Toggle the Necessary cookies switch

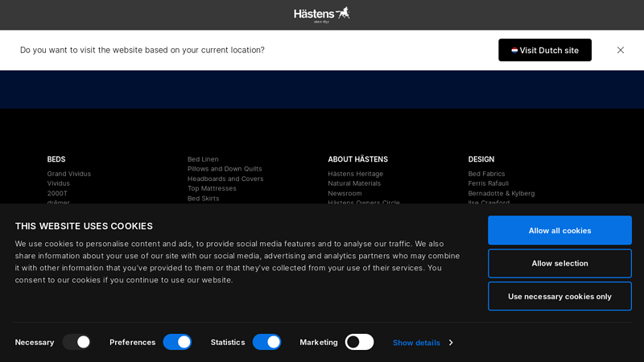coord(76,342)
